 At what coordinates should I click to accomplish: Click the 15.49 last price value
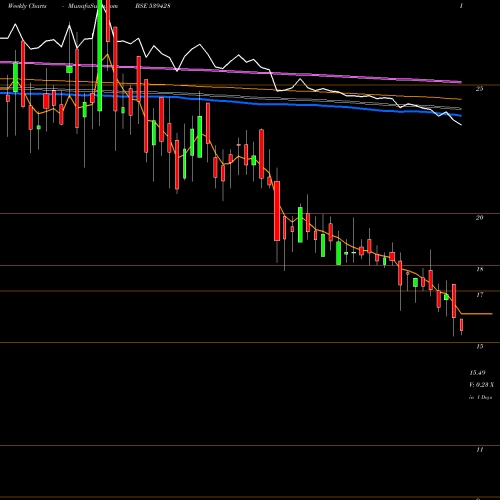pos(477,373)
